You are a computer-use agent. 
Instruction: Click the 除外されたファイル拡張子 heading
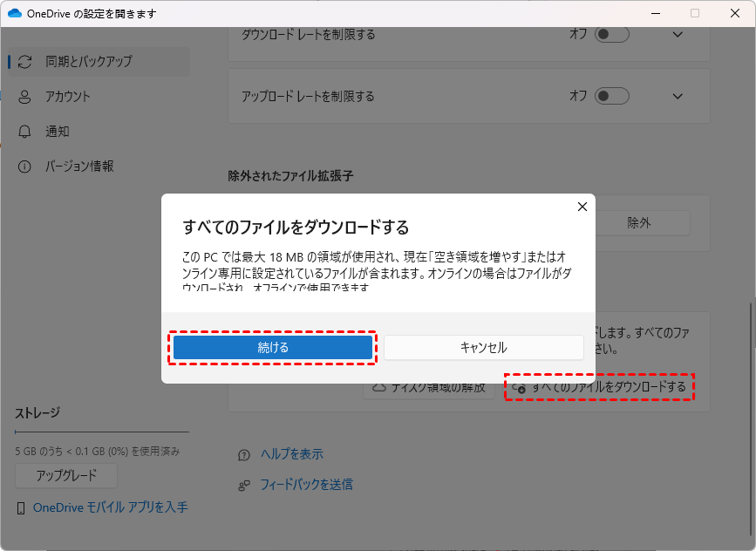pos(290,176)
